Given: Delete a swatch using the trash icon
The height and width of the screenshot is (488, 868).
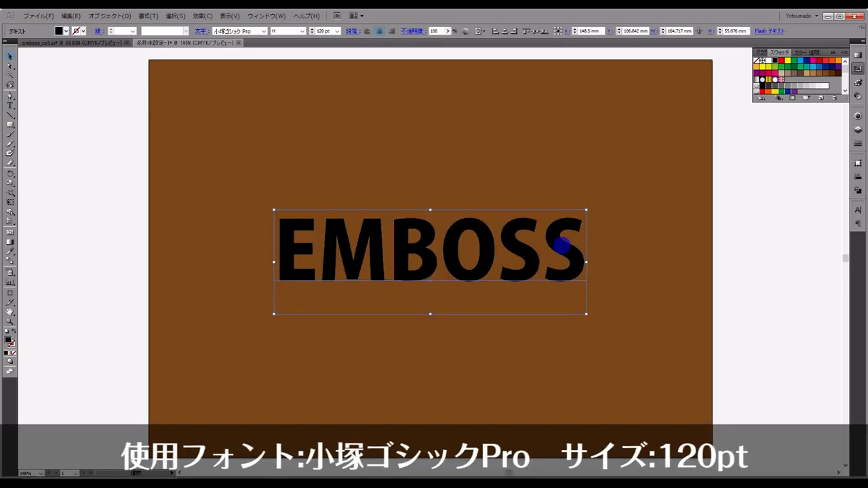Looking at the screenshot, I should click(x=835, y=98).
